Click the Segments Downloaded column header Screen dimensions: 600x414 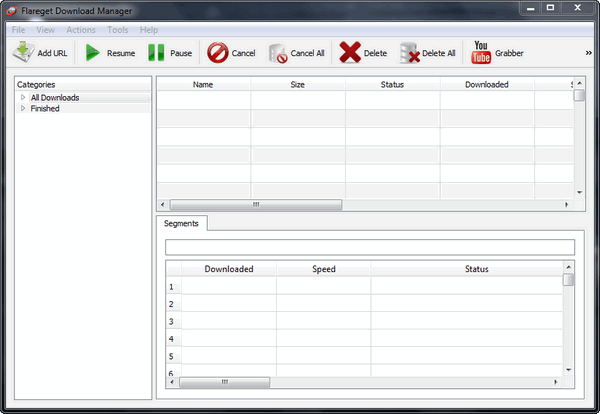[229, 269]
